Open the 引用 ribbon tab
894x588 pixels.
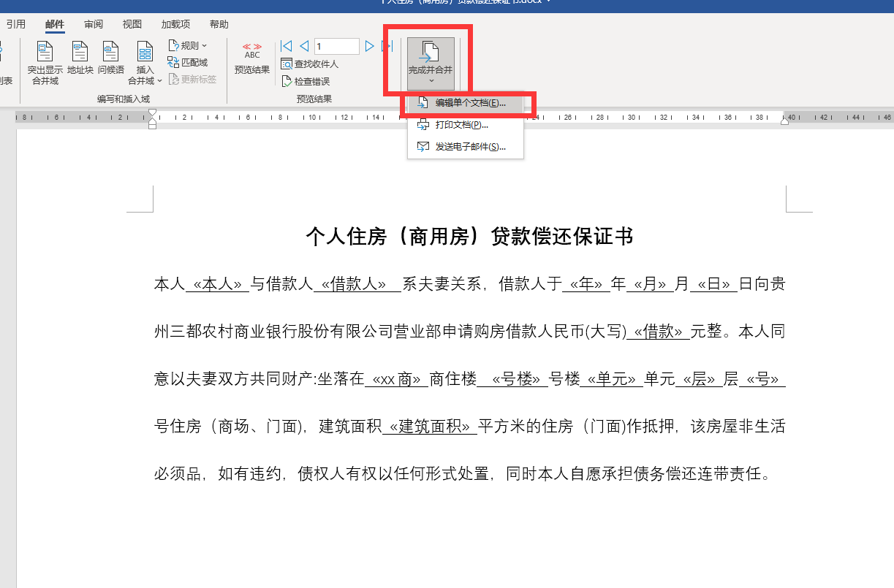click(x=16, y=24)
